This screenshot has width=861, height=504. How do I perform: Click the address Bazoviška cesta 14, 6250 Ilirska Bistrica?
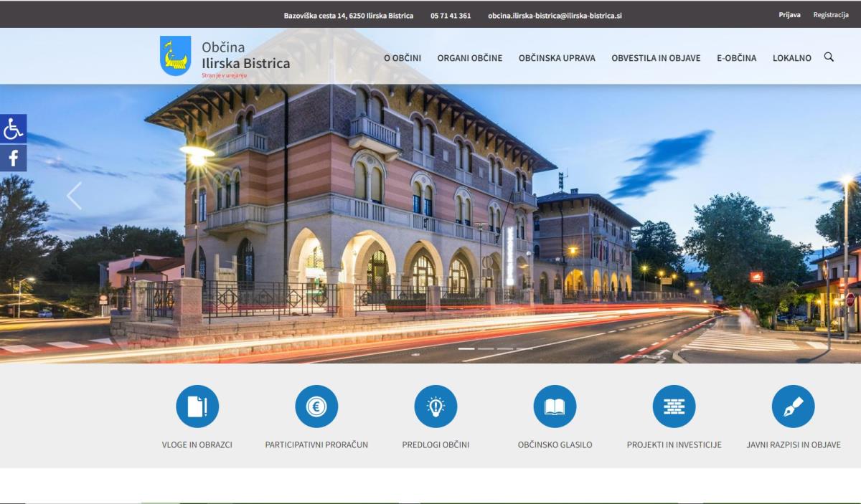tap(349, 15)
